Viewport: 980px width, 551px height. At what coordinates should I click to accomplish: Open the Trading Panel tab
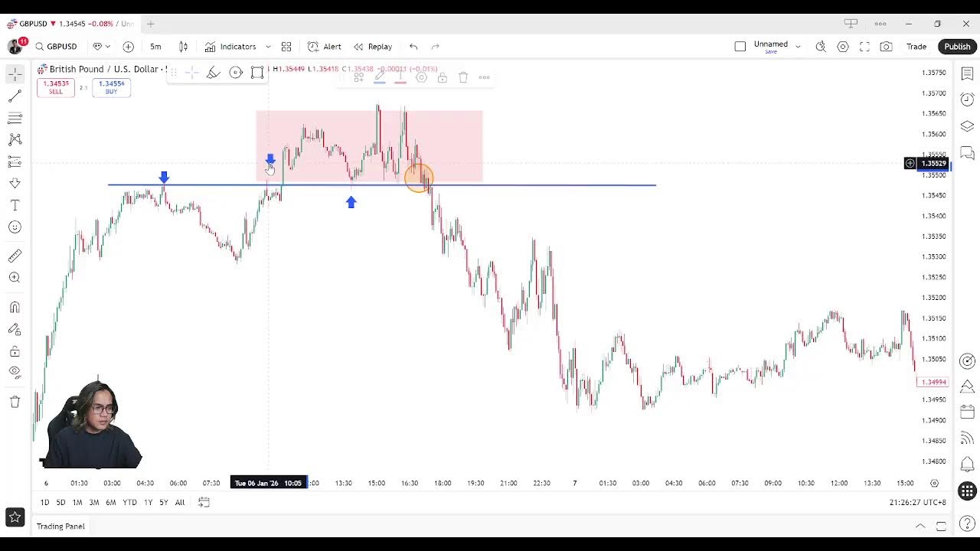(60, 527)
